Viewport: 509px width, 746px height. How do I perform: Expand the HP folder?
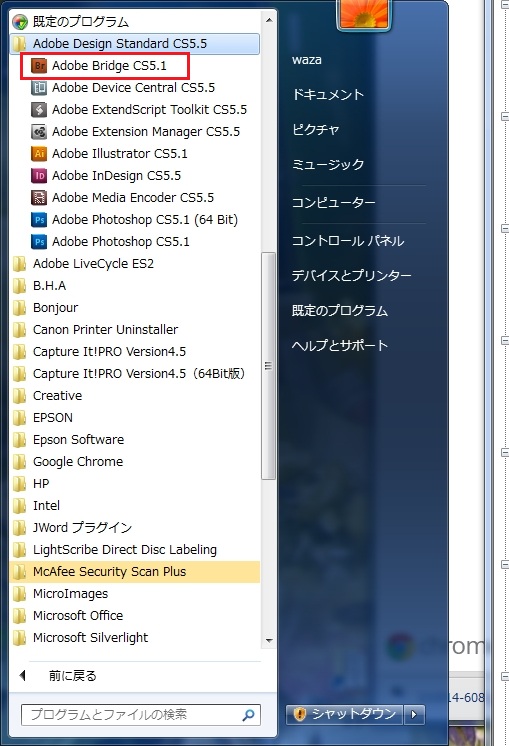click(135, 483)
